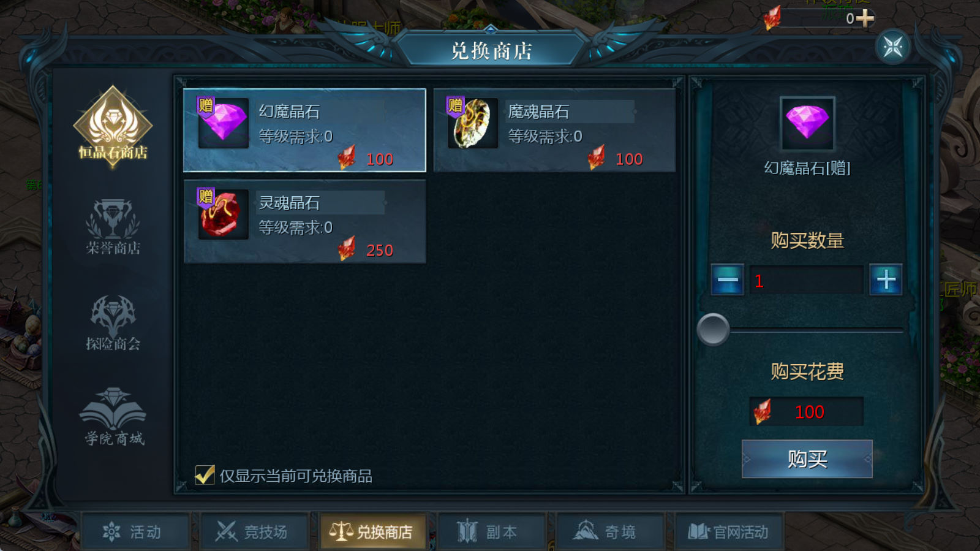Click the 购买 buy button

(x=807, y=459)
